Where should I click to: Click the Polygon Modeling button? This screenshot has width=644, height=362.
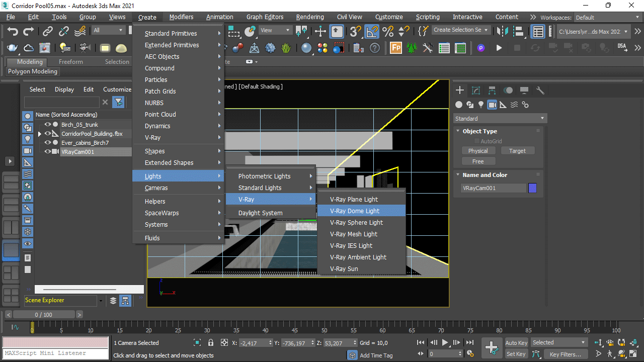pyautogui.click(x=33, y=71)
